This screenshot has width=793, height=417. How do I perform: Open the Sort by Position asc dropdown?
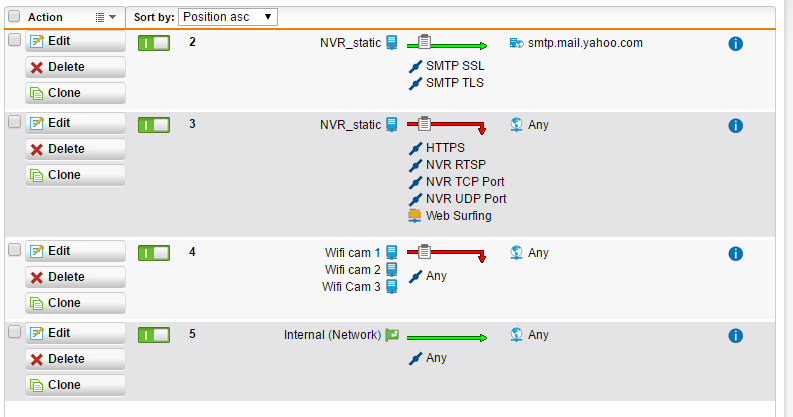228,17
